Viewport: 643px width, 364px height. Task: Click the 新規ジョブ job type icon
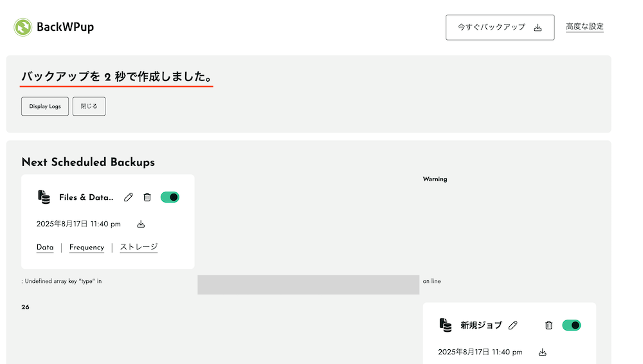[446, 325]
